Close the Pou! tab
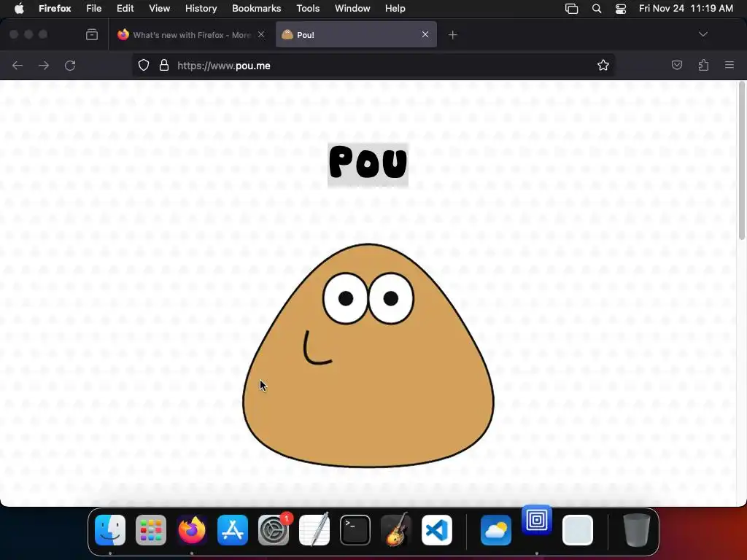 425,34
